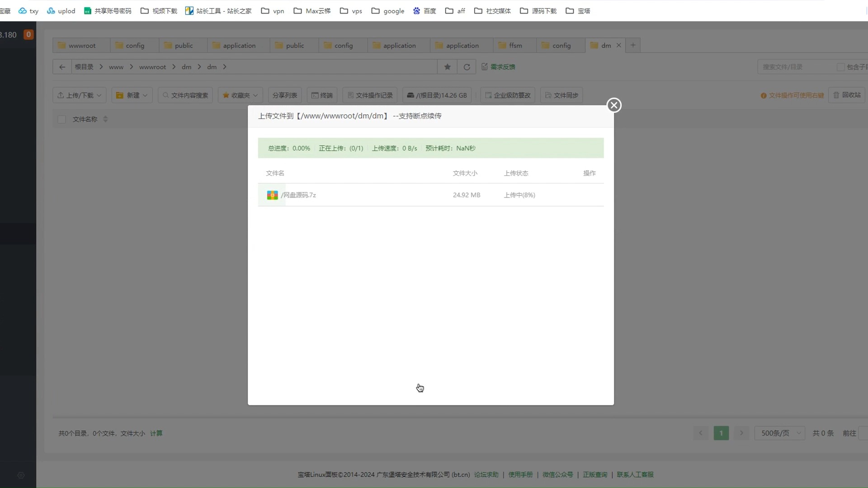Screen dimensions: 868x488
Task: Open 使用手册 footer link
Action: 520,474
